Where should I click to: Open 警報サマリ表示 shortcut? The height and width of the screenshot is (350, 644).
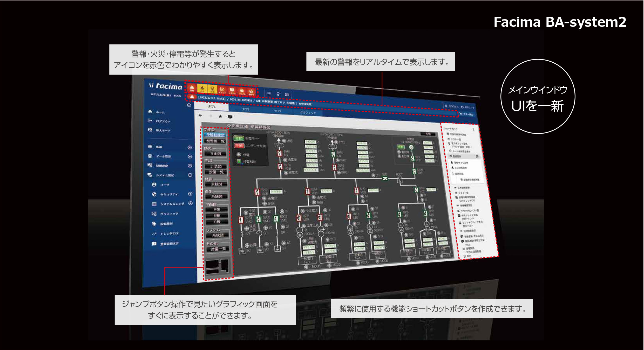pyautogui.click(x=459, y=162)
